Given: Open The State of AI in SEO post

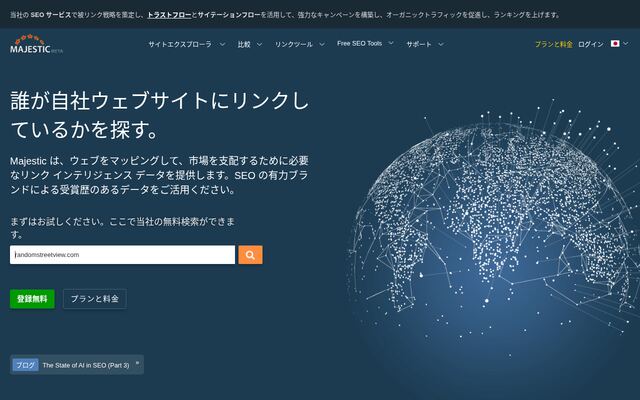Looking at the screenshot, I should 86,365.
